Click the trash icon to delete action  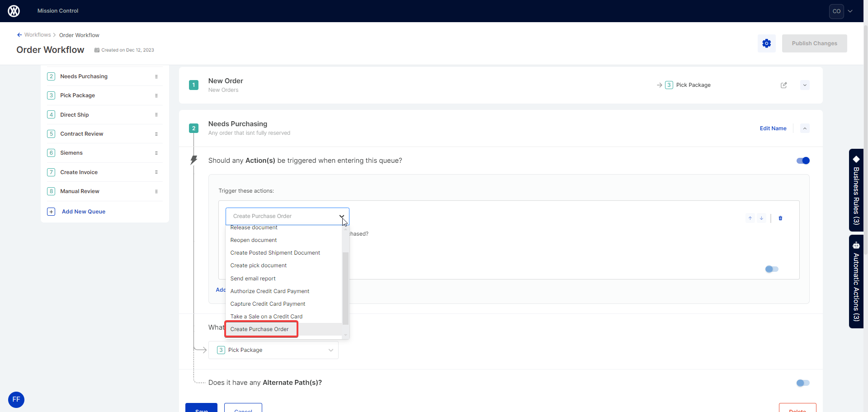[x=780, y=218]
